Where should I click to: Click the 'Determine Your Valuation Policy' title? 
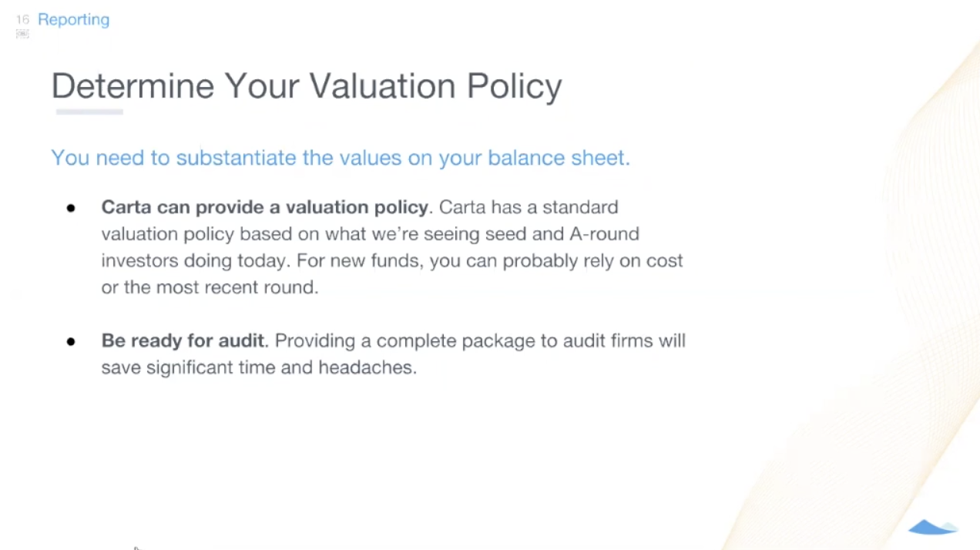307,86
